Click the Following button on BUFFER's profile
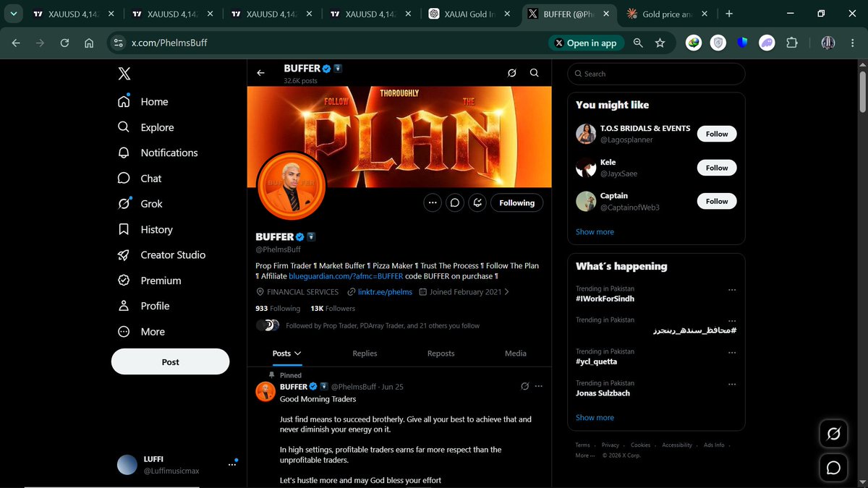Viewport: 868px width, 488px height. click(x=516, y=202)
